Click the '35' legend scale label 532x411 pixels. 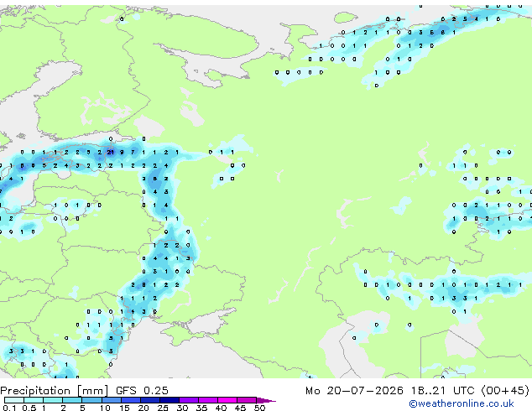pos(201,408)
